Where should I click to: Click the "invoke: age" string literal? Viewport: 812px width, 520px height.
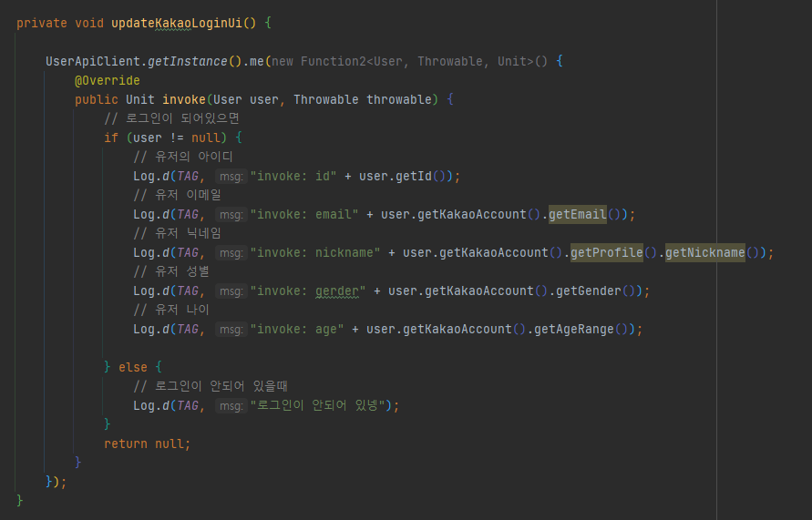[297, 330]
